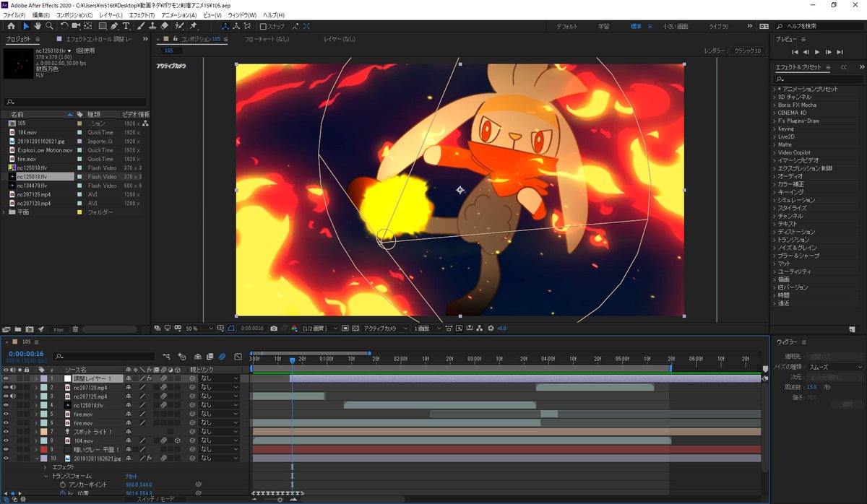This screenshot has height=504, width=867.
Task: Select the Clone Stamp tool
Action: tap(152, 26)
